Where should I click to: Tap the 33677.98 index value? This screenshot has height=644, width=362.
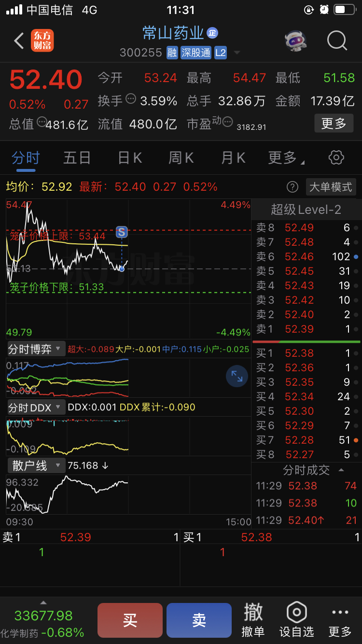[x=43, y=616]
